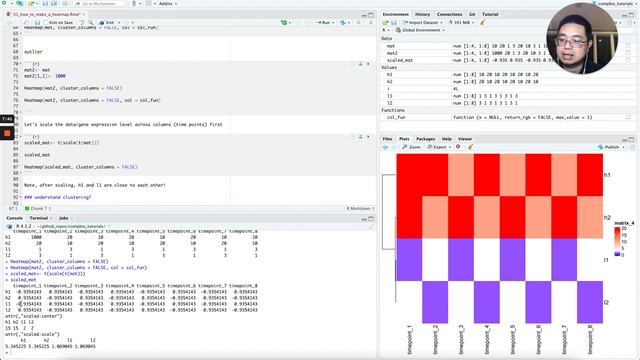Screen dimensions: 640x360
Task: Click the heatmap color legend gradient bar
Action: point(617,242)
